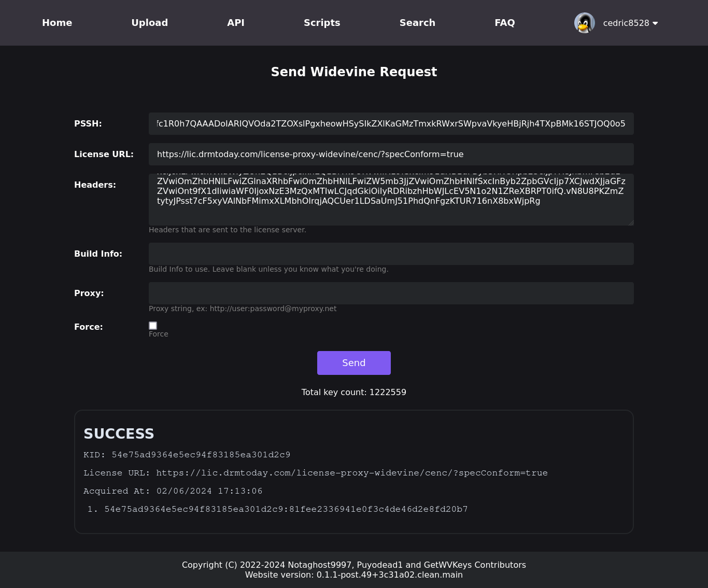Viewport: 708px width, 588px height.
Task: Enable the Force checkbox
Action: (x=153, y=326)
